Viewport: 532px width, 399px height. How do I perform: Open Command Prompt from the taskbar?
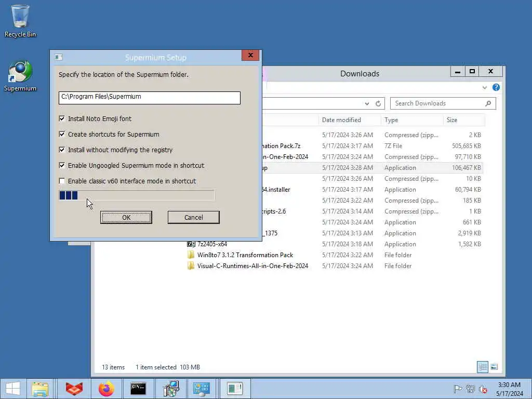(x=138, y=389)
